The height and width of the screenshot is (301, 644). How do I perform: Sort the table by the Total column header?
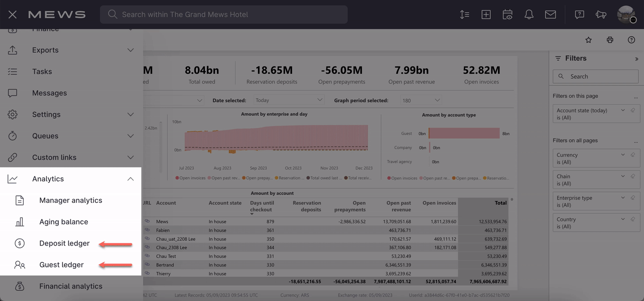(500, 203)
